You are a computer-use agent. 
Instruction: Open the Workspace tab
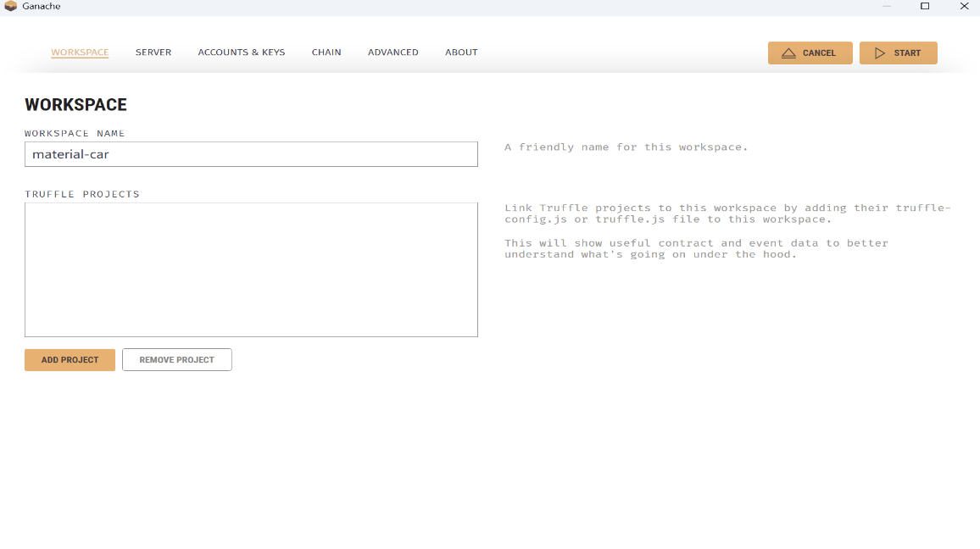pyautogui.click(x=80, y=53)
